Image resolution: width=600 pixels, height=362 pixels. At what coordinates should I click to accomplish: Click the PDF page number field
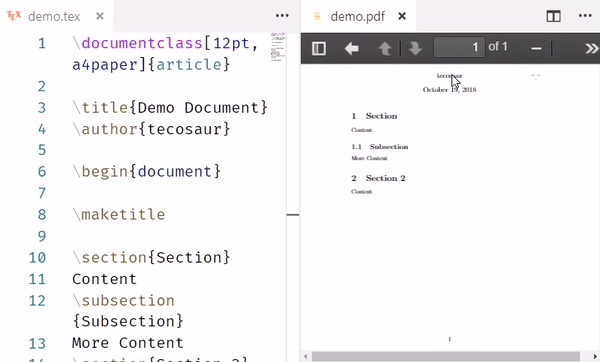pos(459,47)
